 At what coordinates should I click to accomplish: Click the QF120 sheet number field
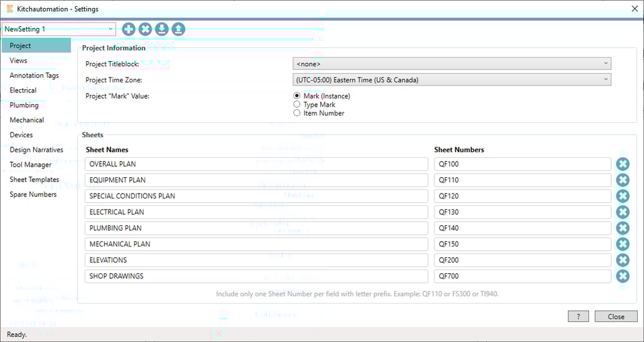pos(522,196)
